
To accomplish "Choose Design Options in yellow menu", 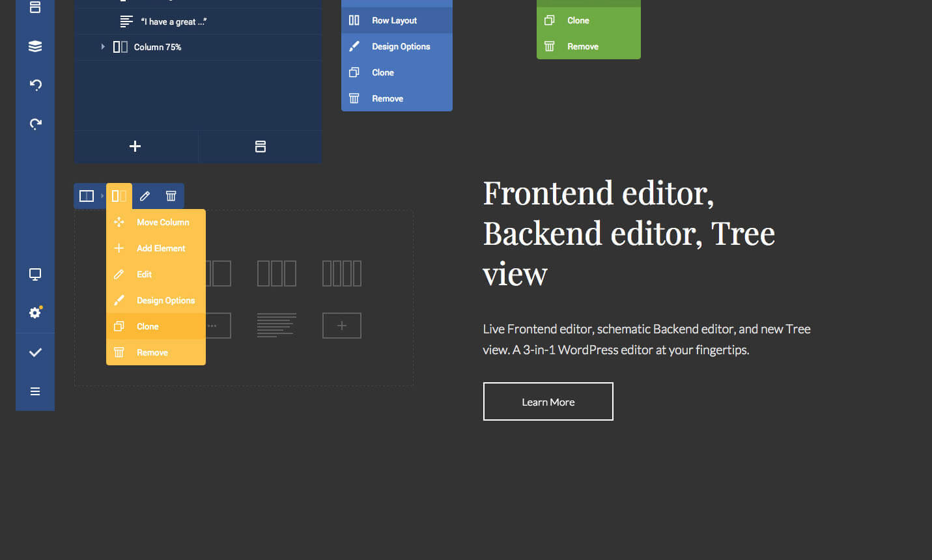I will [x=156, y=300].
